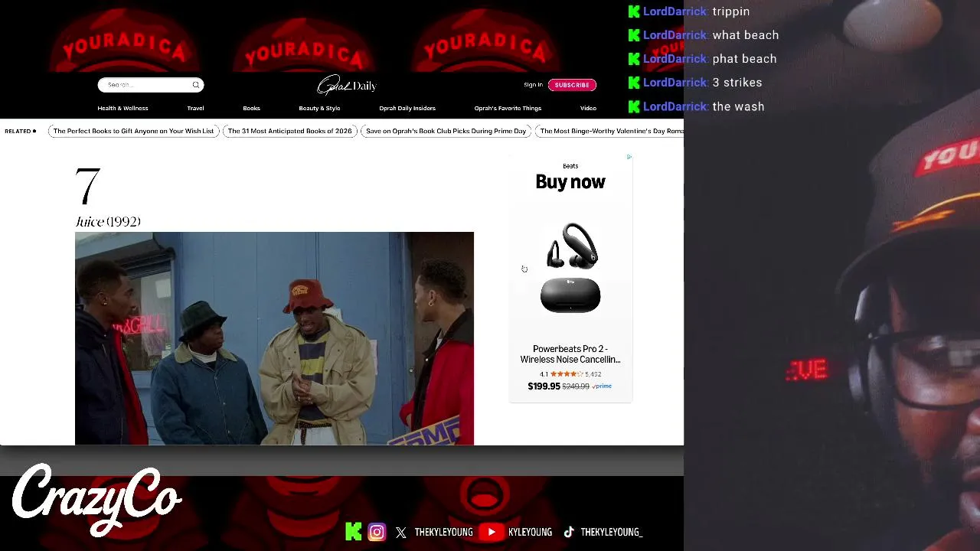Screen dimensions: 980x551
Task: Click the '3 strikes' chat message text
Action: tap(737, 83)
